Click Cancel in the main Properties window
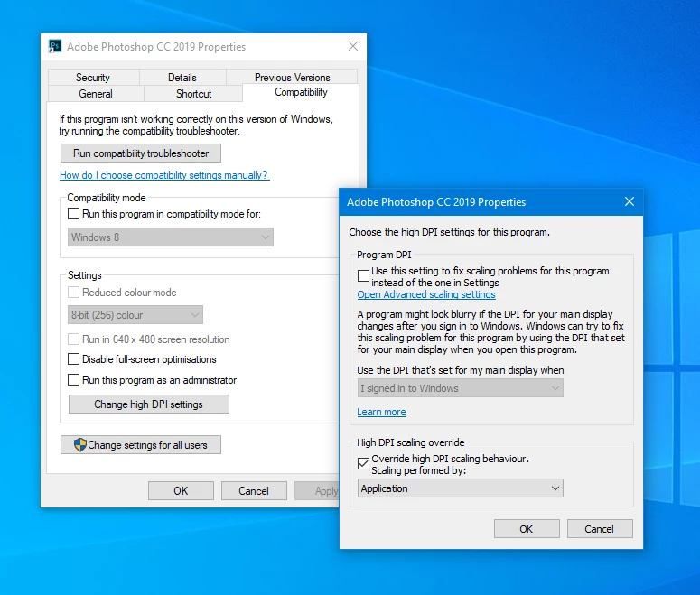The width and height of the screenshot is (700, 595). click(x=254, y=491)
